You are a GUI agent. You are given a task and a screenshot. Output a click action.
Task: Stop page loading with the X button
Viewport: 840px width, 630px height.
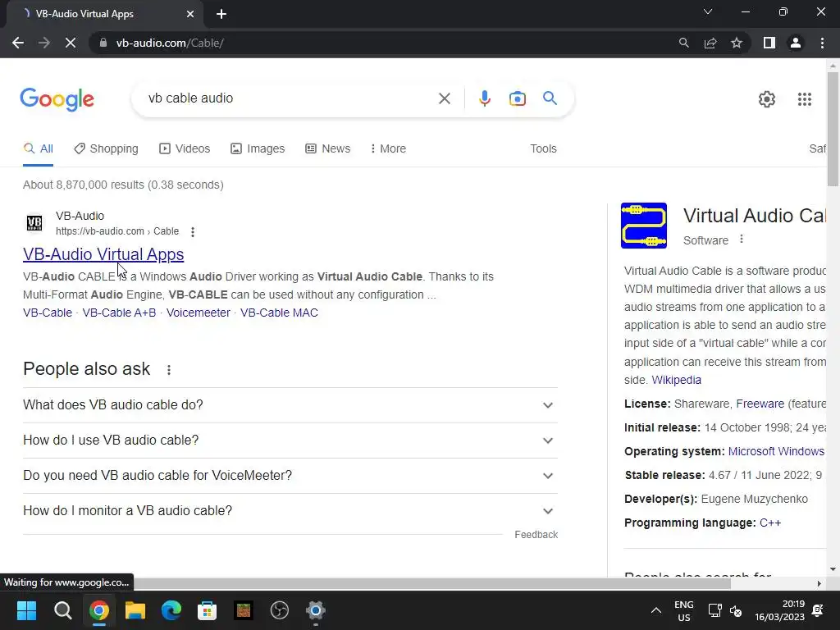71,43
